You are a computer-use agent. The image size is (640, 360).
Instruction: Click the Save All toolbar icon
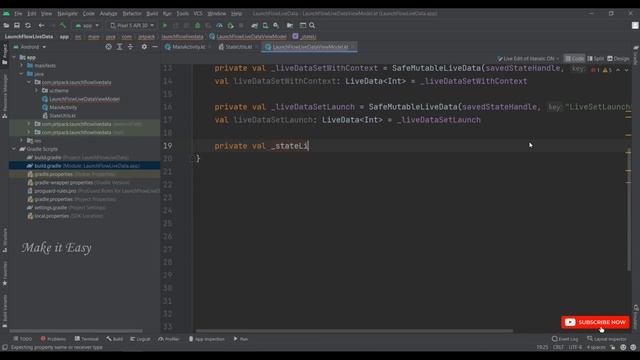pos(17,25)
